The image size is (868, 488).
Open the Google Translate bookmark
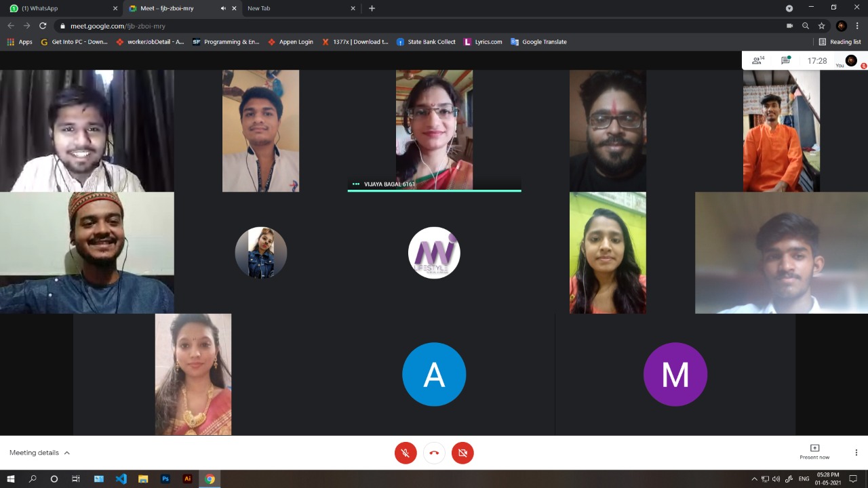[538, 42]
